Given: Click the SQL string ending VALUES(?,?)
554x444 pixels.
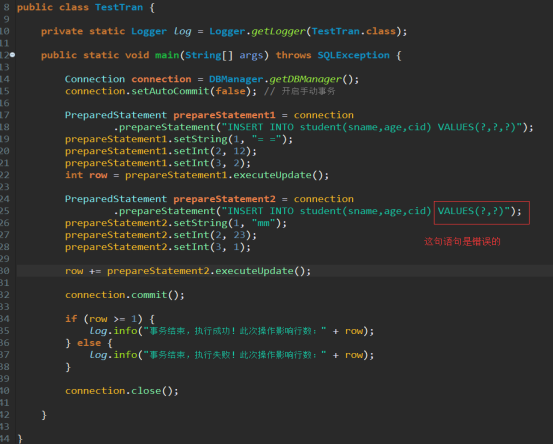Looking at the screenshot, I should 366,211.
